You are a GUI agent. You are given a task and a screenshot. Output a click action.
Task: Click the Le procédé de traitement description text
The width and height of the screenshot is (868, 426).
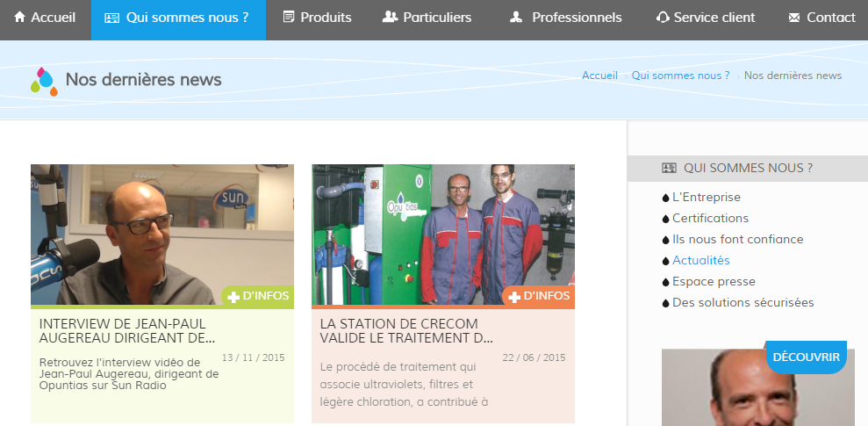[x=404, y=384]
